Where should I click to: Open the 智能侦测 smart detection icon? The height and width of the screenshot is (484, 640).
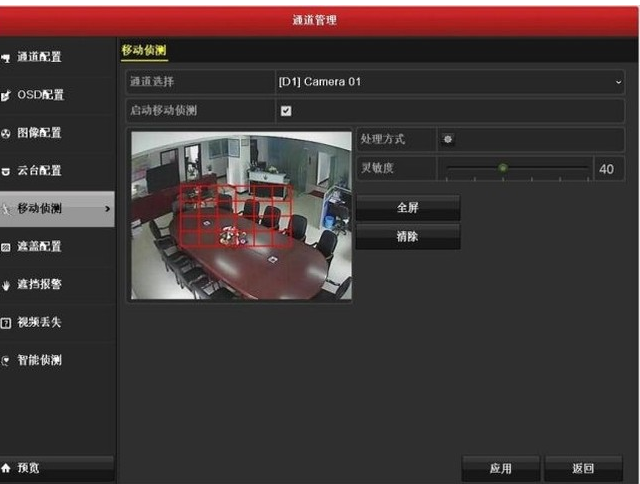point(7,361)
